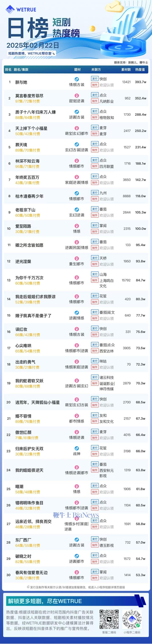The width and height of the screenshot is (152, 644).
Task: Click the female icon for 逆光涅槃
Action: click(x=77, y=259)
